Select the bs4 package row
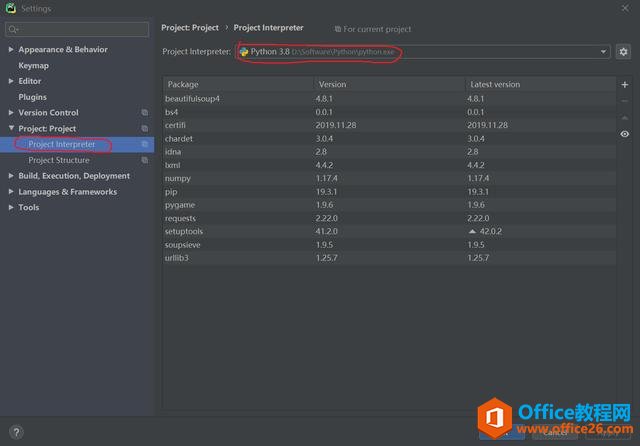This screenshot has height=446, width=640. pyautogui.click(x=389, y=112)
